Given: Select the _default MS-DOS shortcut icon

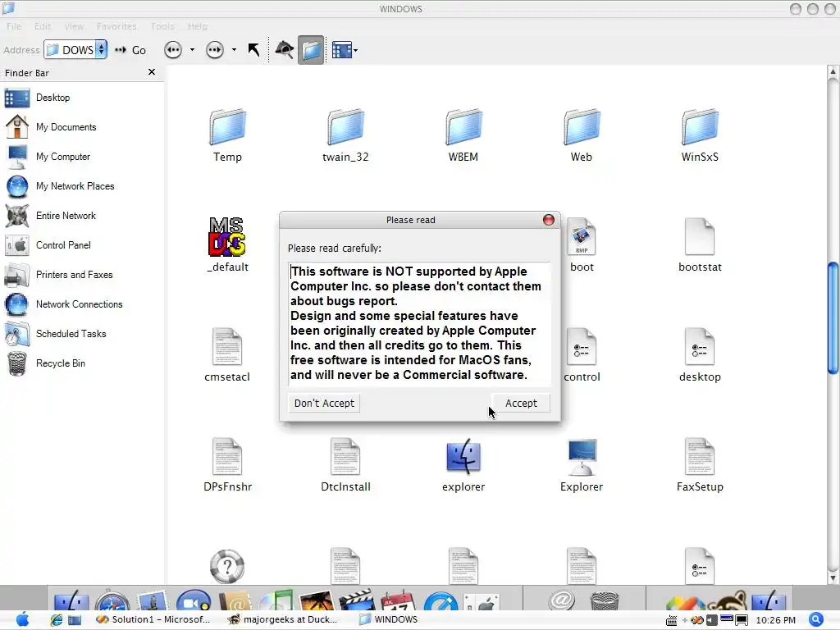Looking at the screenshot, I should pos(227,236).
